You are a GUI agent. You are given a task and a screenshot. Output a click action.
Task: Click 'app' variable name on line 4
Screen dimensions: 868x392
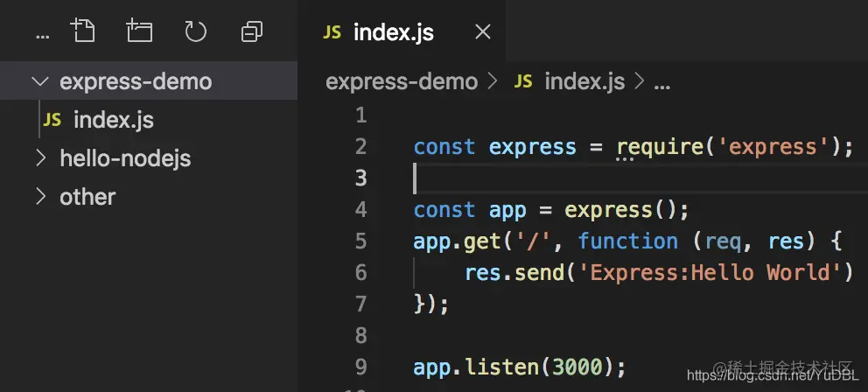click(507, 211)
